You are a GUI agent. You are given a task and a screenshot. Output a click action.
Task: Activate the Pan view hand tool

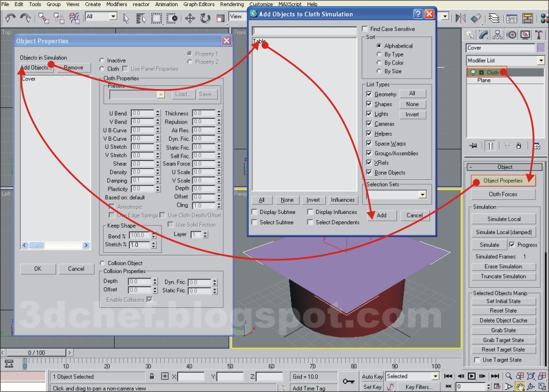[x=522, y=386]
